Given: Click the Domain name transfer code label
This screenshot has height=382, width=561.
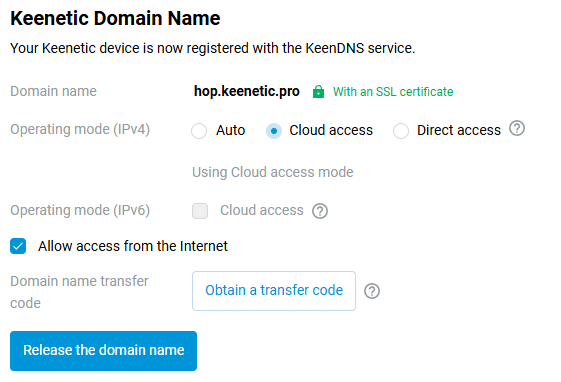Looking at the screenshot, I should pos(79,292).
